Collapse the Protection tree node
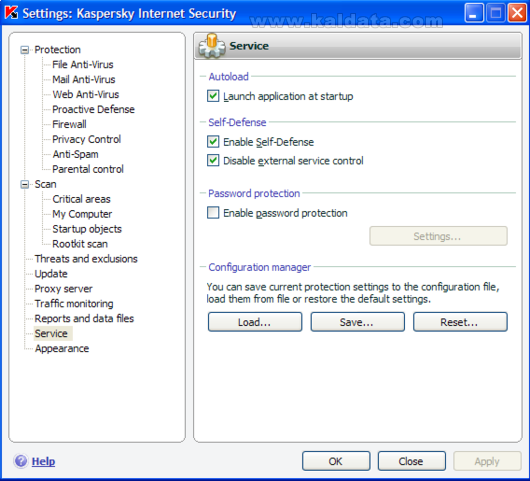Image resolution: width=530 pixels, height=481 pixels. pos(25,50)
